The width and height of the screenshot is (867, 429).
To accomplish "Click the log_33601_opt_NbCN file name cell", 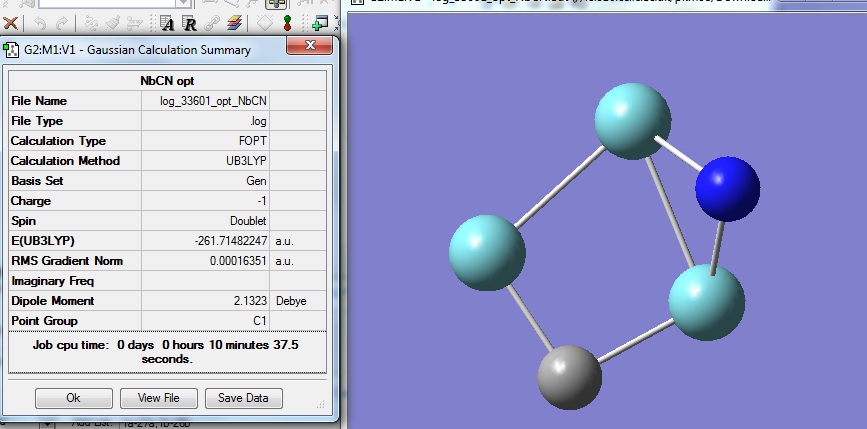I will [213, 101].
